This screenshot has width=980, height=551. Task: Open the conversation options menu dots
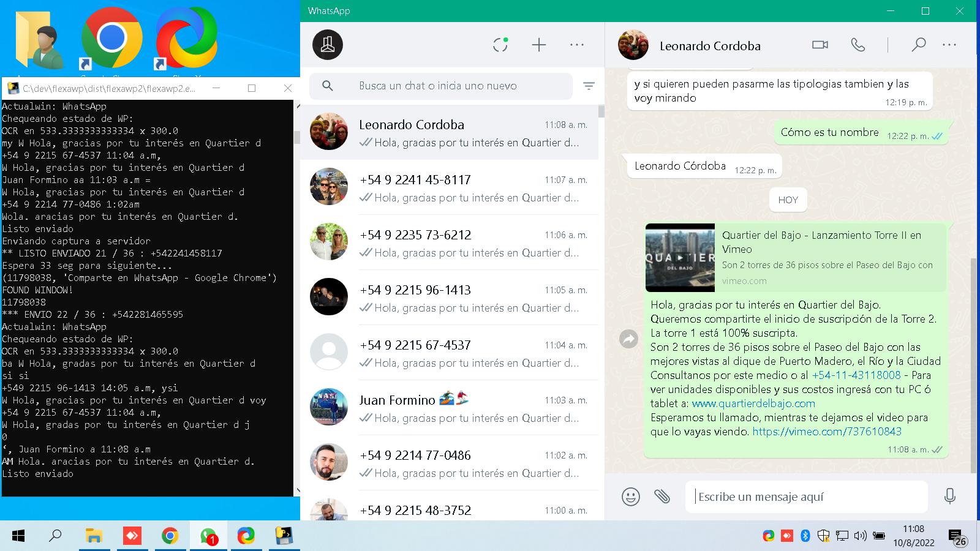(x=949, y=45)
